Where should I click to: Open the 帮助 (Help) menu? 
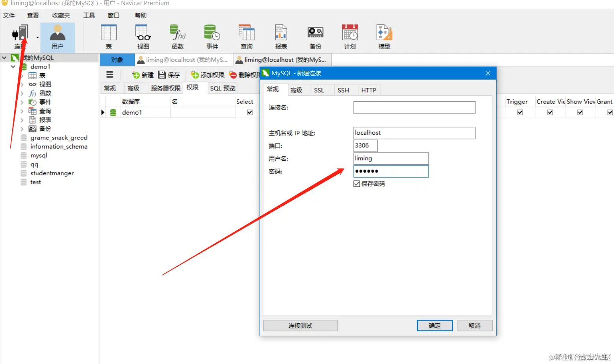pyautogui.click(x=141, y=15)
